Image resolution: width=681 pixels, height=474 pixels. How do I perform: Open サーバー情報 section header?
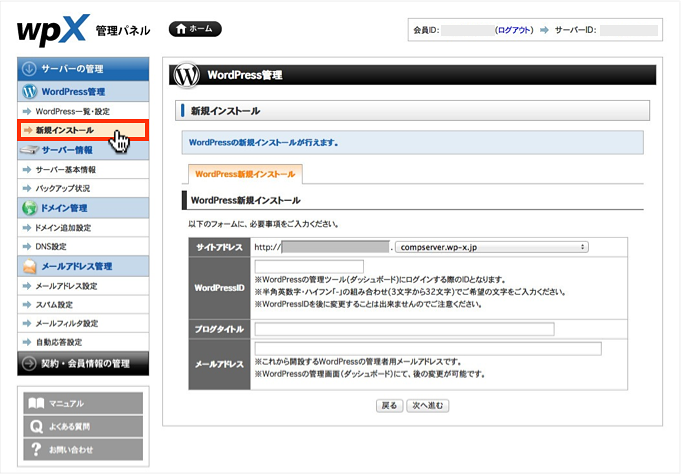point(83,150)
